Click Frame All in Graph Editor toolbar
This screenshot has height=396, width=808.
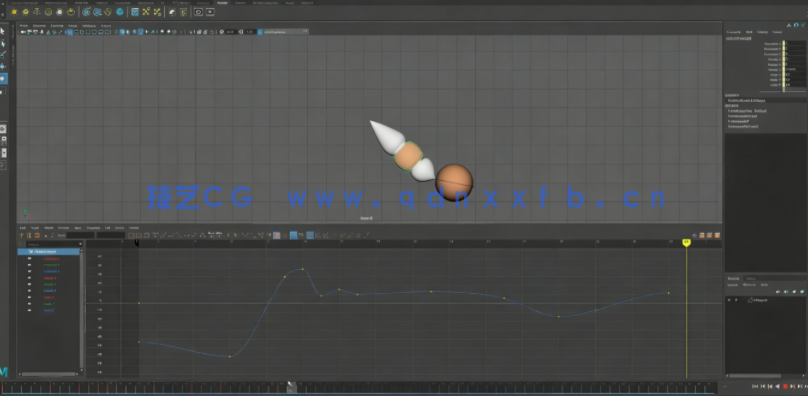pyautogui.click(x=131, y=235)
